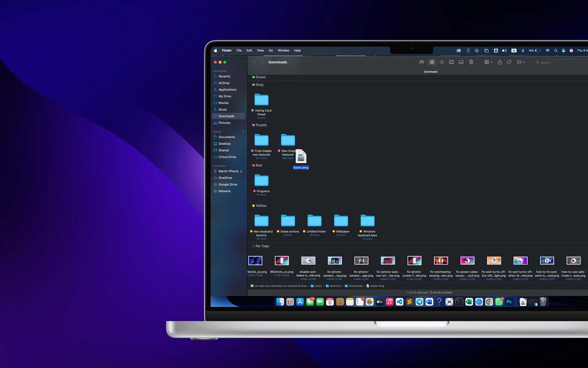
Task: Switch to list view in the toolbar
Action: pos(442,62)
